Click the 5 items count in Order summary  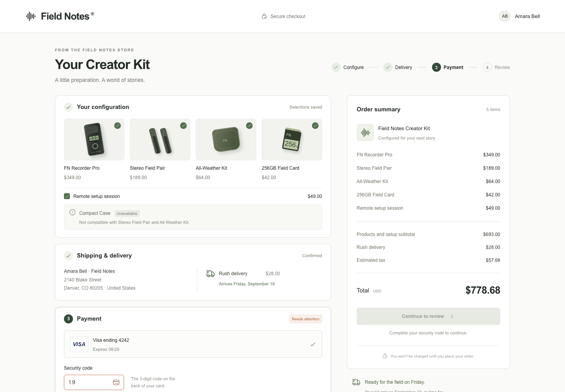click(x=493, y=109)
